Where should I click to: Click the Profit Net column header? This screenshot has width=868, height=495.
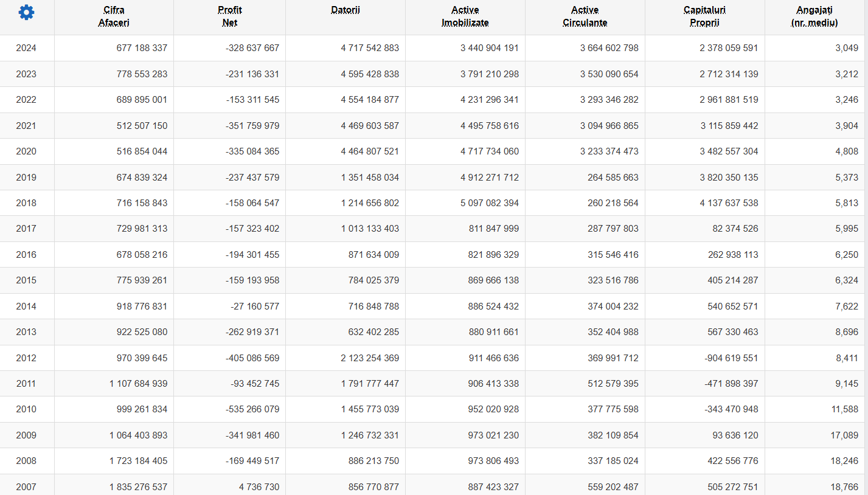point(230,16)
